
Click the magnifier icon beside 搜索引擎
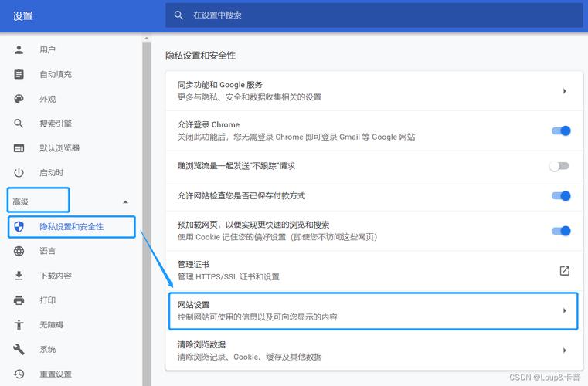pyautogui.click(x=19, y=124)
